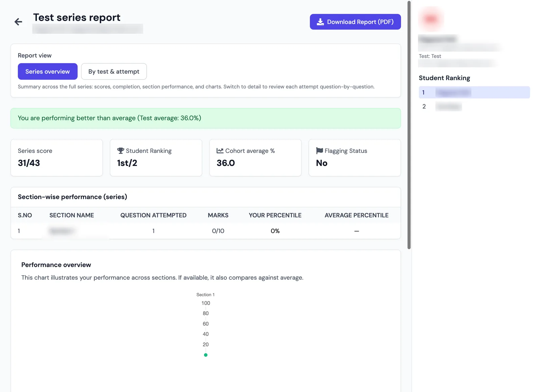
Task: Click the AVERAGE PERCENTILE column header
Action: pyautogui.click(x=356, y=215)
